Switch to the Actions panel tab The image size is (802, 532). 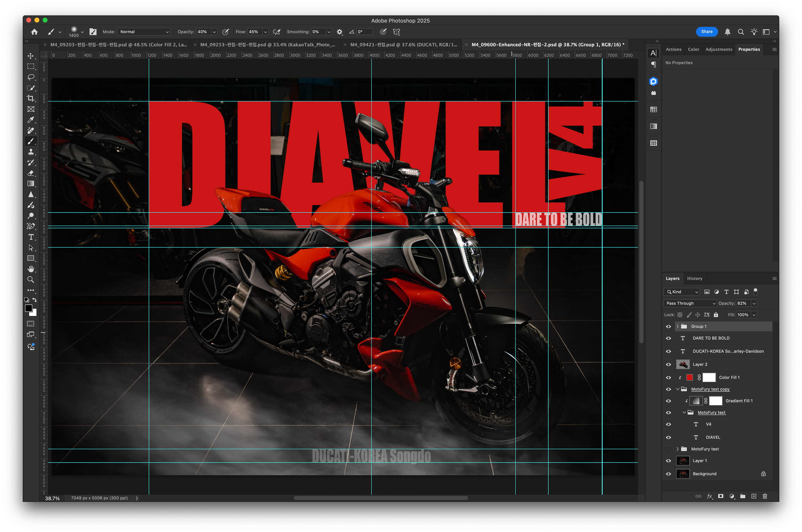pos(673,49)
